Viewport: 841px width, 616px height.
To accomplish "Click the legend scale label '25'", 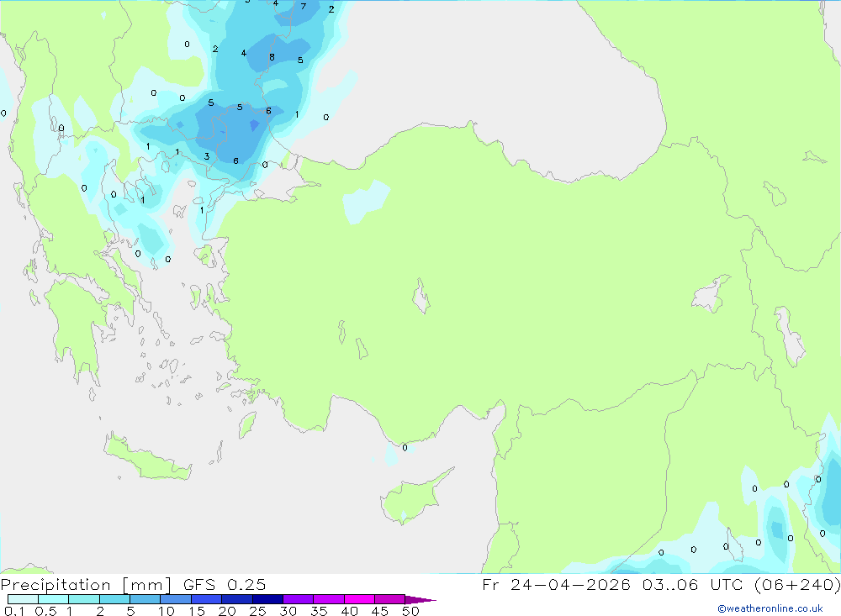I will pos(257,611).
